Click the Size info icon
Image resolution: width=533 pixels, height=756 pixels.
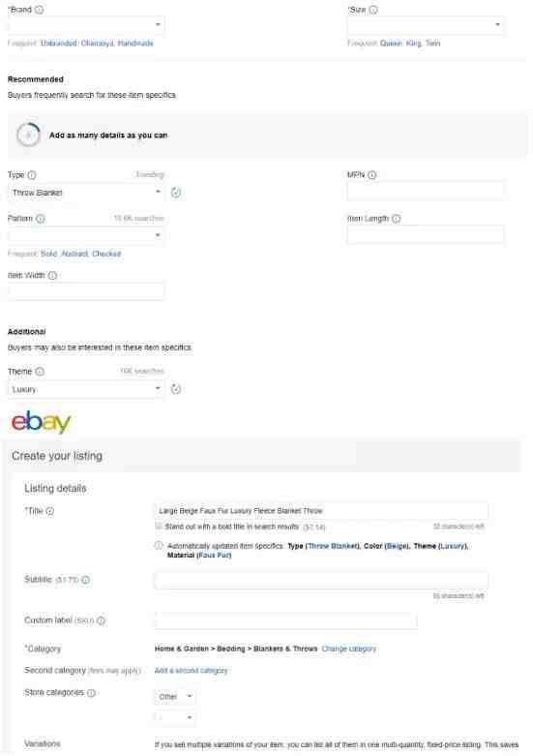tap(373, 10)
